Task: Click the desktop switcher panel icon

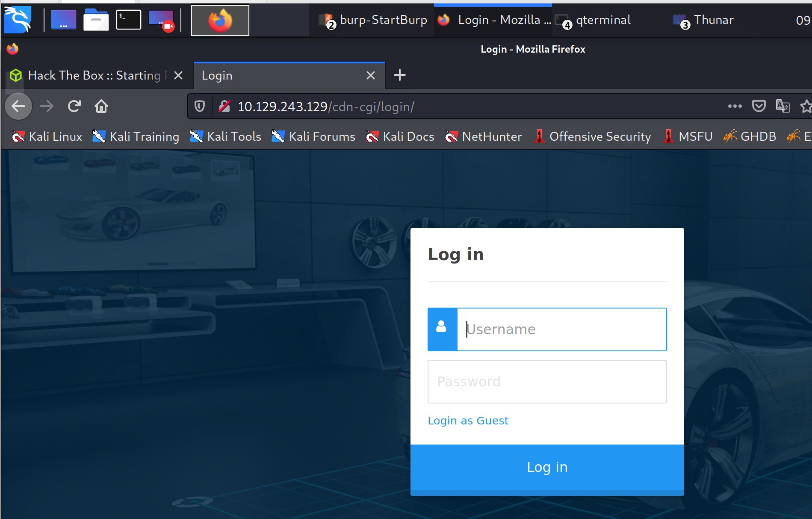Action: coord(63,20)
